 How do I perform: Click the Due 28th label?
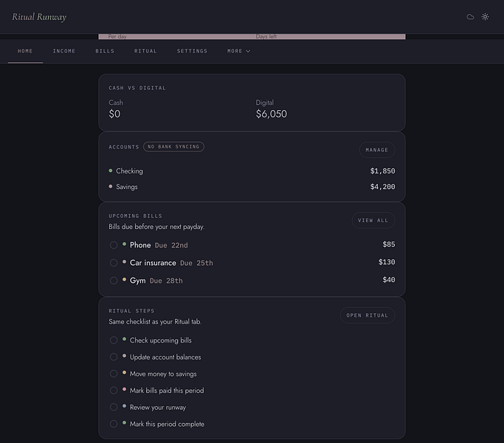[166, 281]
